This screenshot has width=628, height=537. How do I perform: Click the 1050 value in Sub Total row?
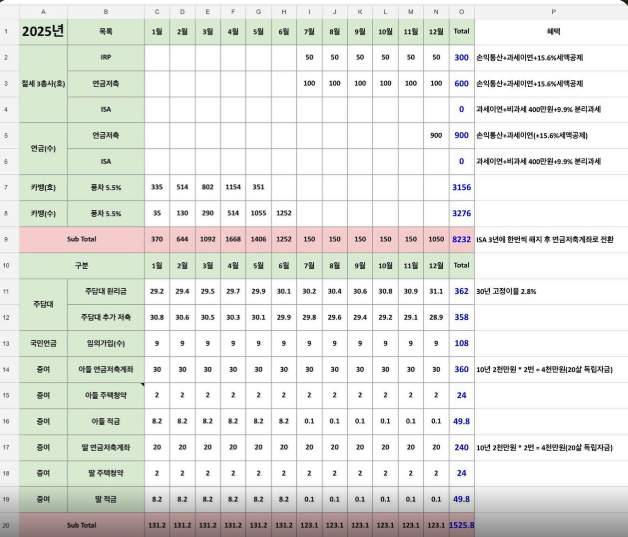click(436, 239)
